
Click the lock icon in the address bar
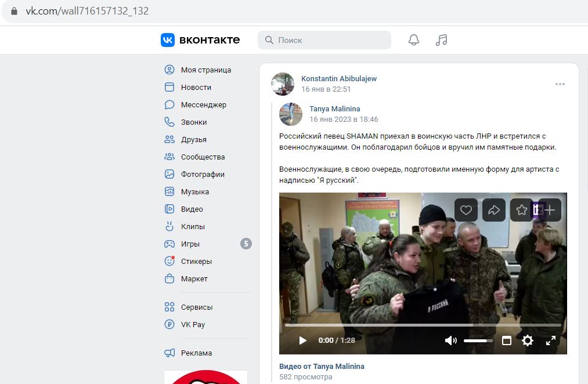click(15, 11)
